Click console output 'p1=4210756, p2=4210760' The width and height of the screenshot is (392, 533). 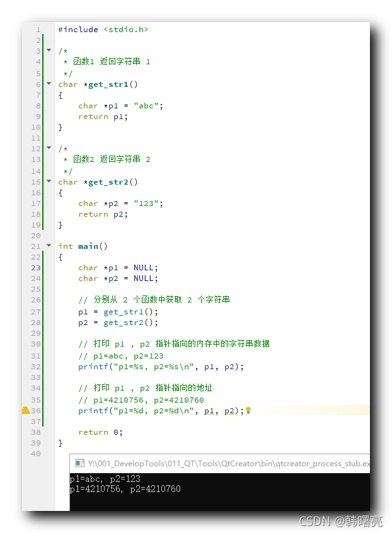[x=125, y=489]
